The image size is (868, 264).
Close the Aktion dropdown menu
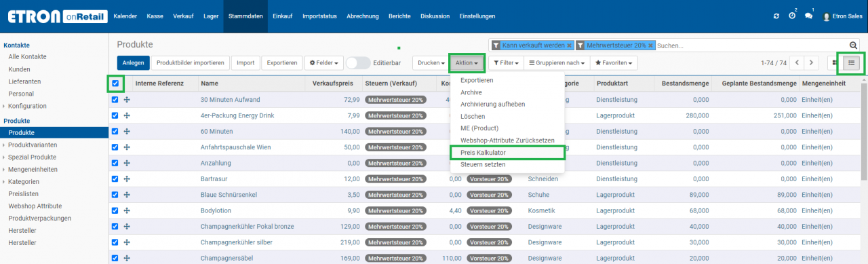tap(467, 62)
